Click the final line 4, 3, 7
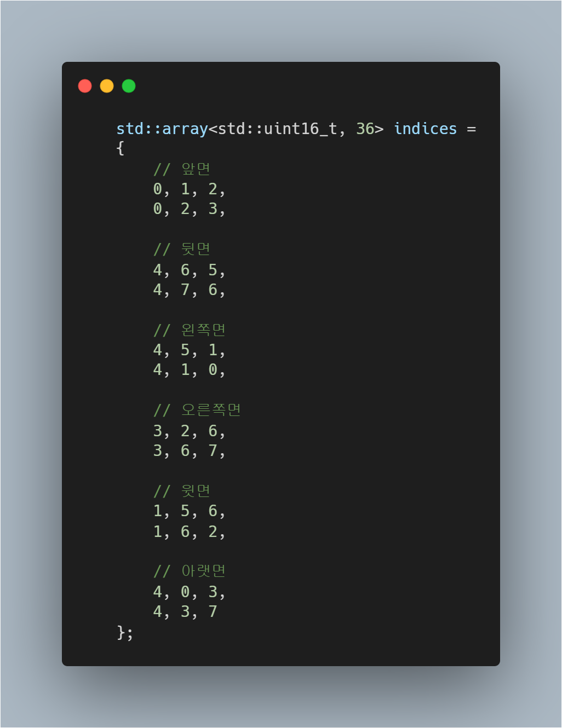Image resolution: width=562 pixels, height=728 pixels. pos(185,612)
